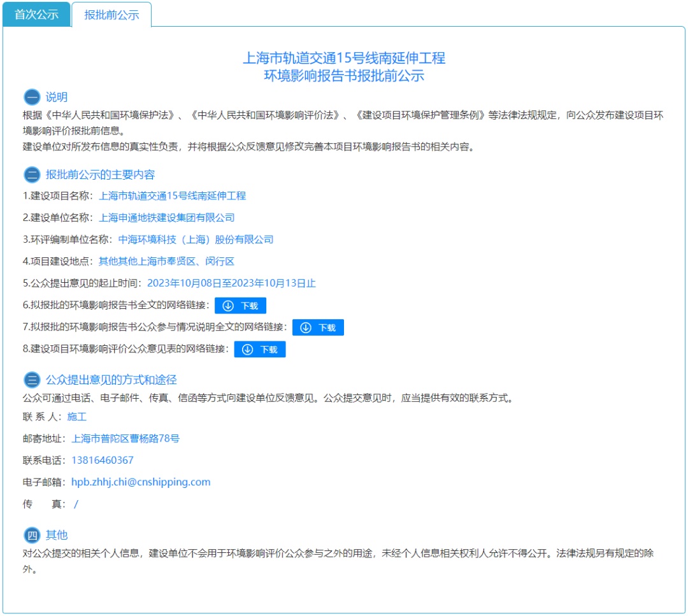The image size is (688, 616).
Task: Download the 公众参与情况说明全文 file
Action: 318,327
